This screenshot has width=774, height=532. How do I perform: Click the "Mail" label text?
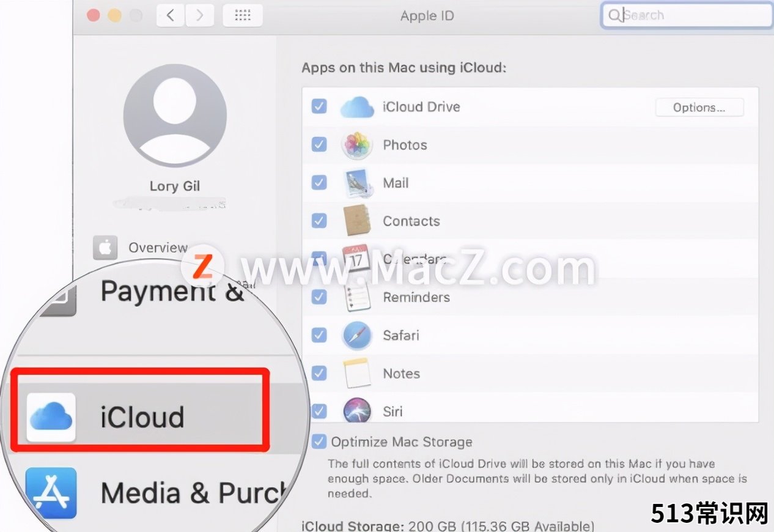pyautogui.click(x=396, y=183)
